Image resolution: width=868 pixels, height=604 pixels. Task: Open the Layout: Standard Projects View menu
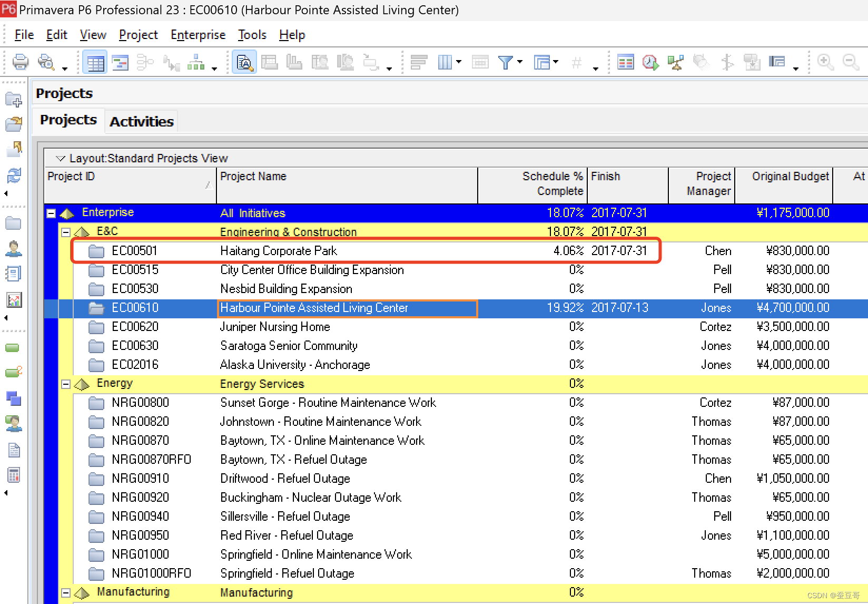[142, 158]
